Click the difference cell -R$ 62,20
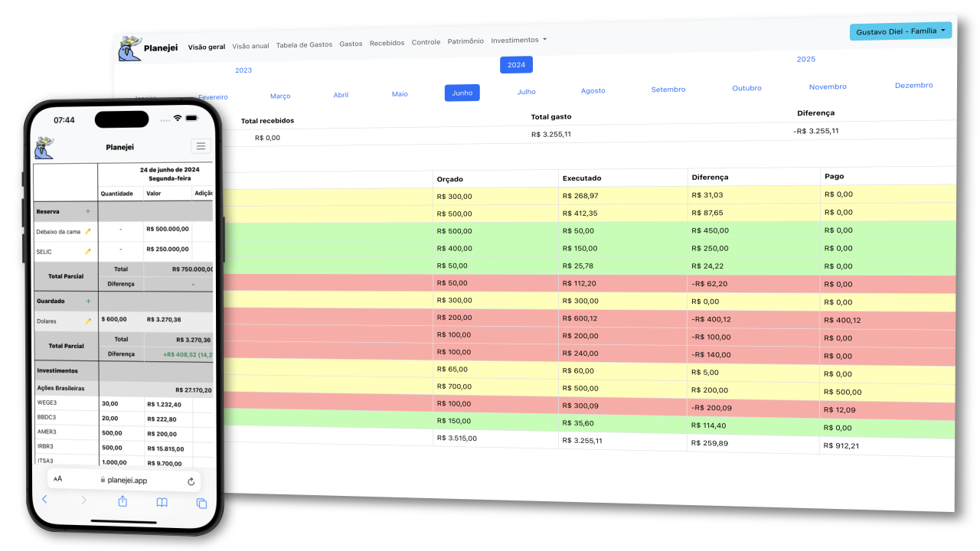This screenshot has width=980, height=551. point(710,282)
